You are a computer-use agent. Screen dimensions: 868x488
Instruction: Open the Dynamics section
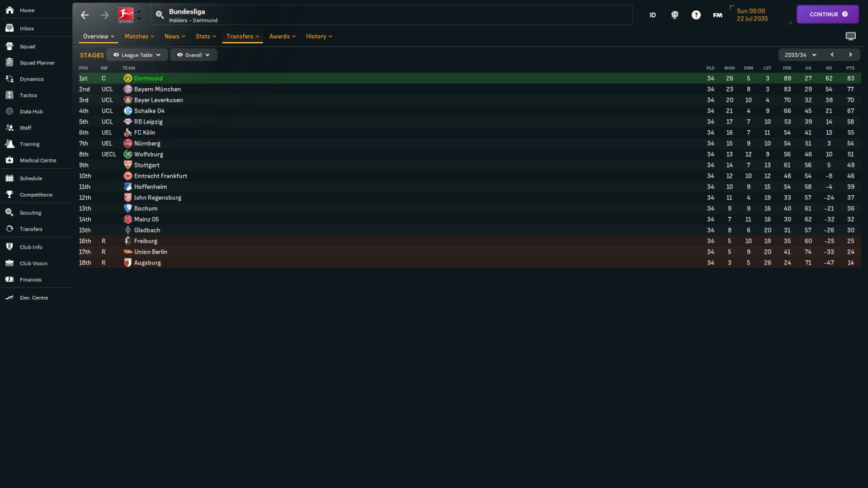(x=32, y=79)
